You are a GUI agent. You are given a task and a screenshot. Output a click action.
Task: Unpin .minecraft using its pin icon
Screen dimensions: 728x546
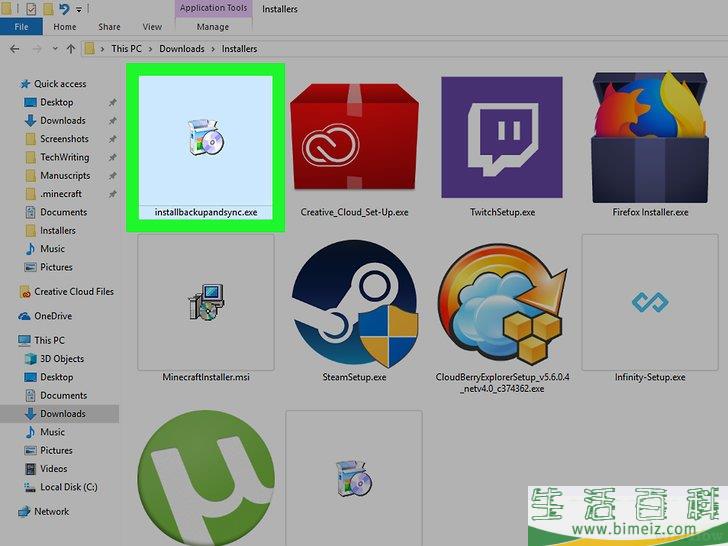[112, 194]
